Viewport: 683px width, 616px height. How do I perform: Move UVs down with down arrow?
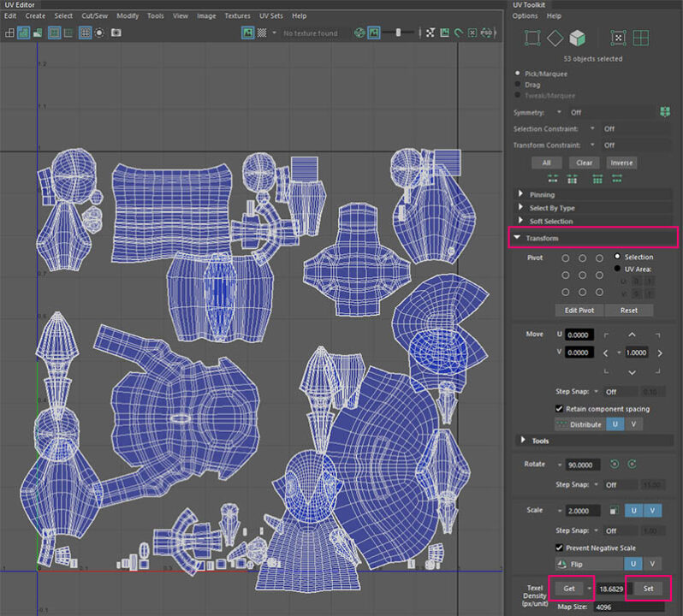632,372
